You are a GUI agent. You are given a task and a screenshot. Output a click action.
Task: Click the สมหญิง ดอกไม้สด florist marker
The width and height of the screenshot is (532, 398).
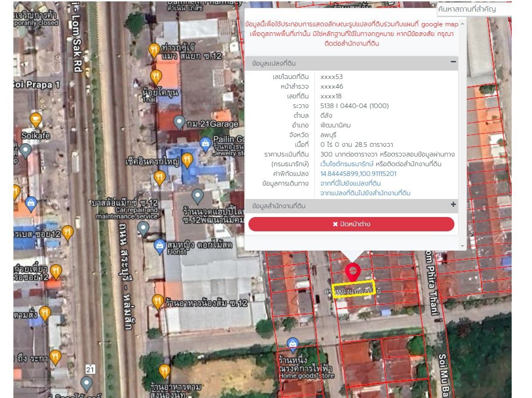[159, 247]
